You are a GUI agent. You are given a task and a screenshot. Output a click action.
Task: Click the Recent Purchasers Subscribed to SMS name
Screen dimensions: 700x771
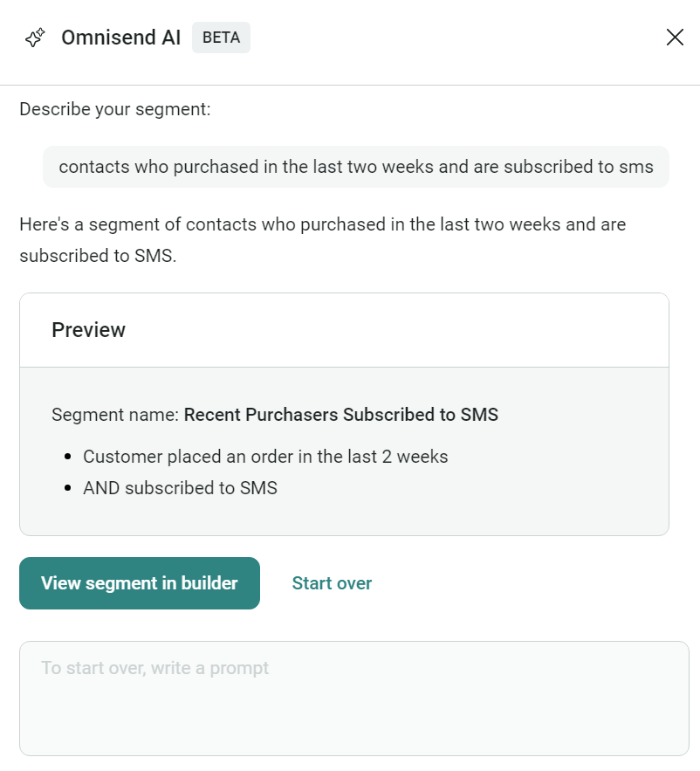point(340,415)
